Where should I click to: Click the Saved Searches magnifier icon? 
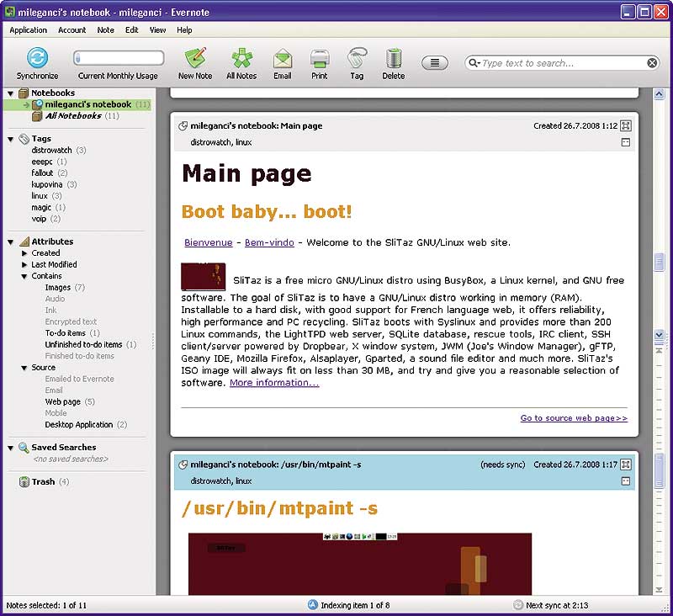coord(24,448)
